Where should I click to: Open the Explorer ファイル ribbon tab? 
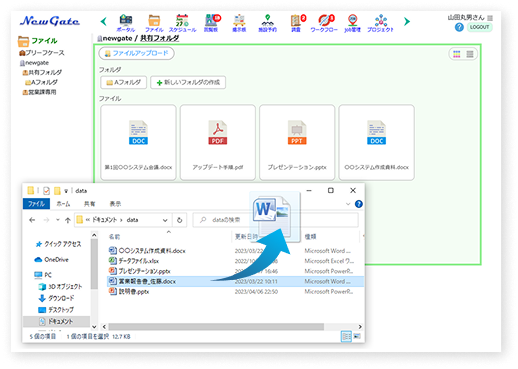[x=36, y=204]
